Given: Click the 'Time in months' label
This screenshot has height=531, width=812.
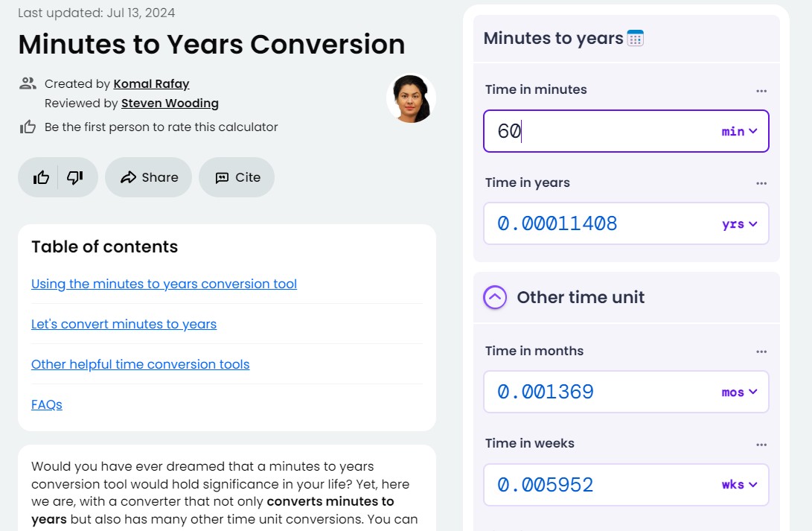Looking at the screenshot, I should [534, 351].
